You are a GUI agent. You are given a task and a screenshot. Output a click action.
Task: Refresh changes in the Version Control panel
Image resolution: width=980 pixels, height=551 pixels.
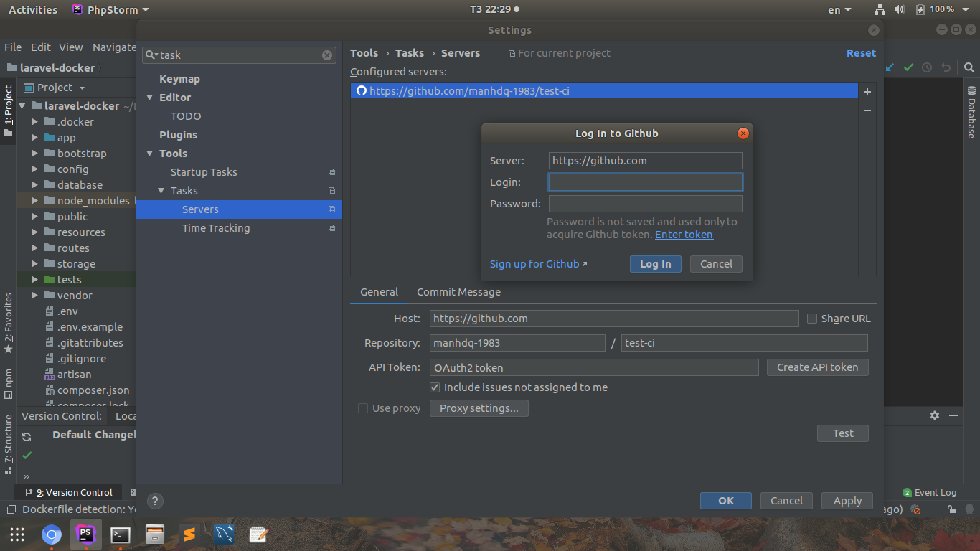click(27, 436)
